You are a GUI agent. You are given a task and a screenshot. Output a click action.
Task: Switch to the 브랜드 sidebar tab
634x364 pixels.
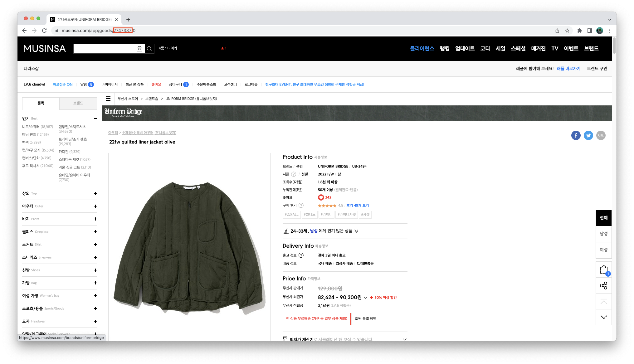click(78, 103)
